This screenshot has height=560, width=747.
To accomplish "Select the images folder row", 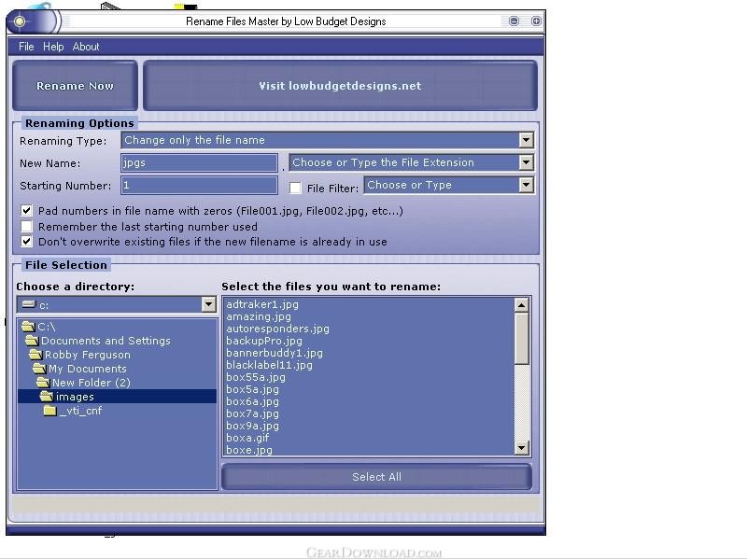I will pyautogui.click(x=118, y=396).
